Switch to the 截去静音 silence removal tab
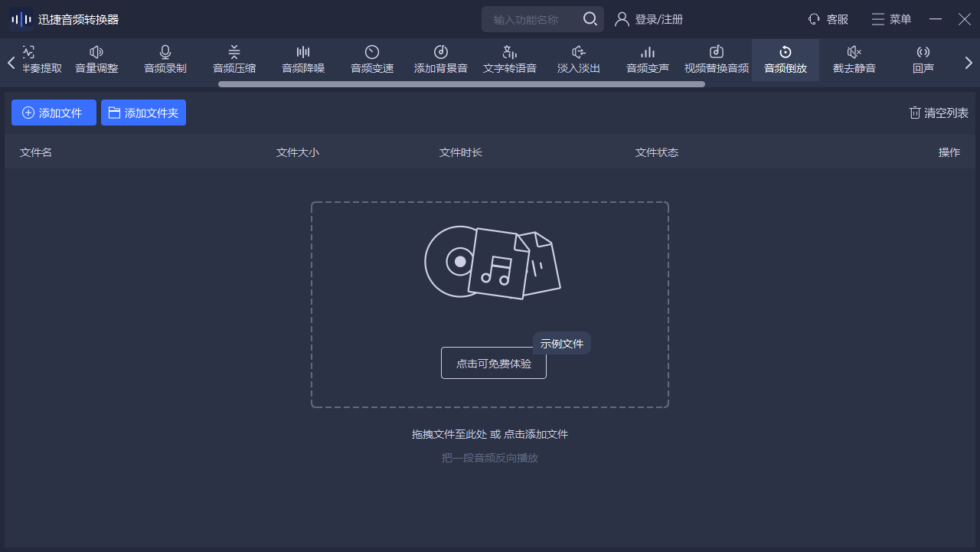 tap(854, 60)
